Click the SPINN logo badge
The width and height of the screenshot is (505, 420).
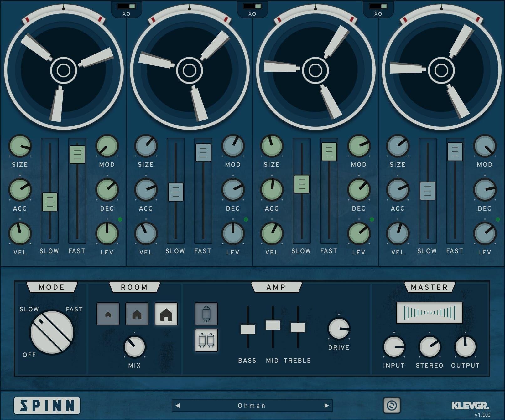pos(48,405)
